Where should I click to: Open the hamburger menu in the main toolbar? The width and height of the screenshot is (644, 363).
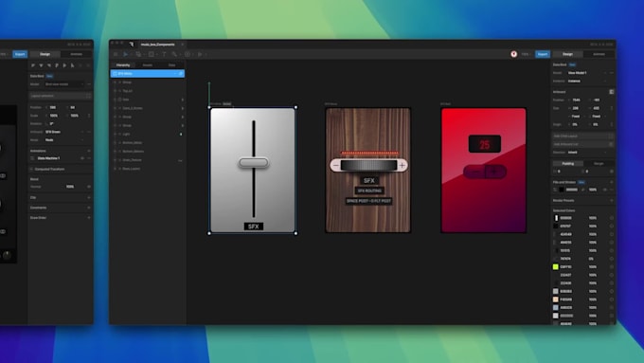click(116, 54)
